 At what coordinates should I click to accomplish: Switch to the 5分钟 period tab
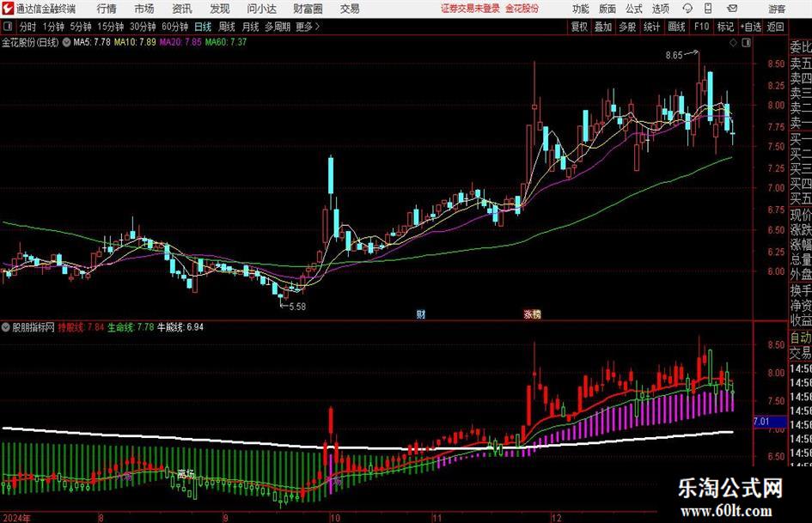[x=80, y=27]
